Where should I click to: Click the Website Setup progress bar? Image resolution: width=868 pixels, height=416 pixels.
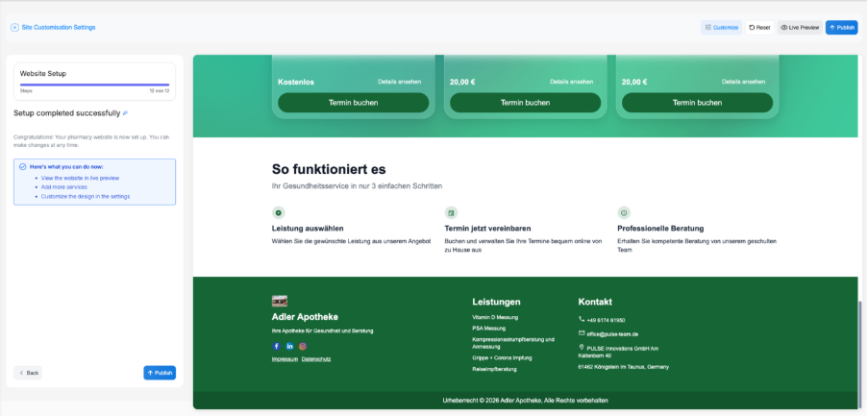point(94,85)
